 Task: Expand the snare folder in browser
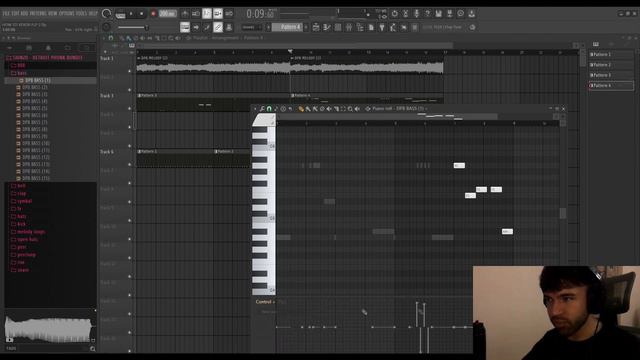click(x=20, y=270)
